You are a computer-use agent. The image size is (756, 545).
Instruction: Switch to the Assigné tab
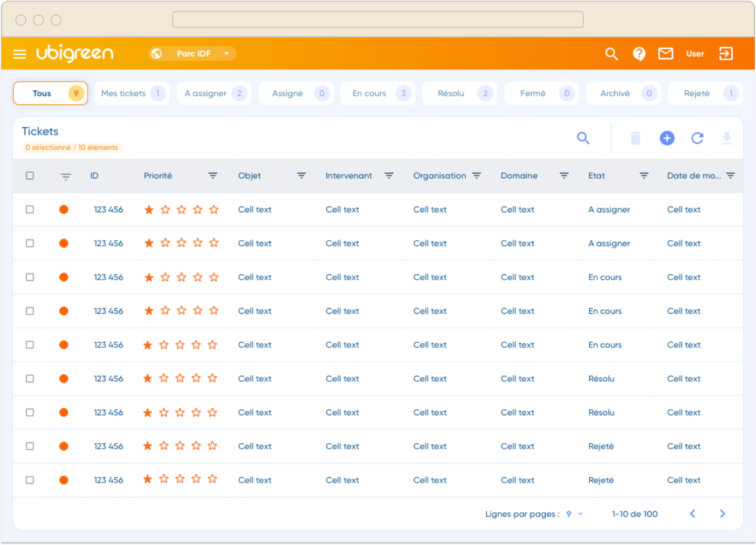[x=296, y=93]
